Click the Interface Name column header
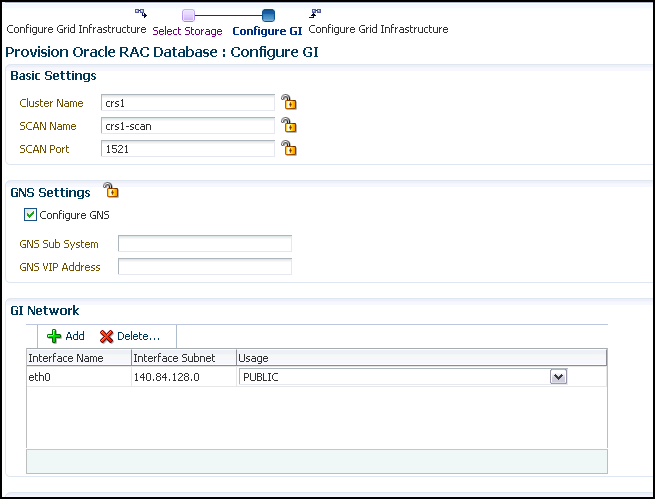 [x=79, y=358]
